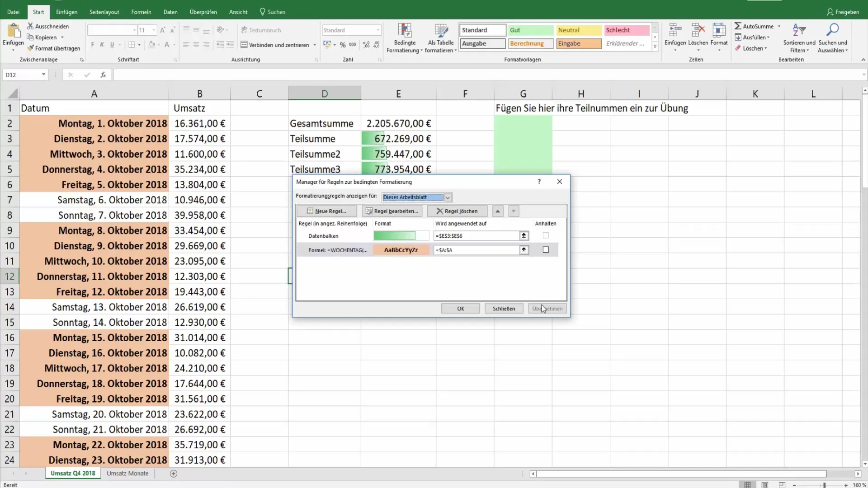Click the font color A icon
Viewport: 868px width, 488px height.
pyautogui.click(x=167, y=45)
